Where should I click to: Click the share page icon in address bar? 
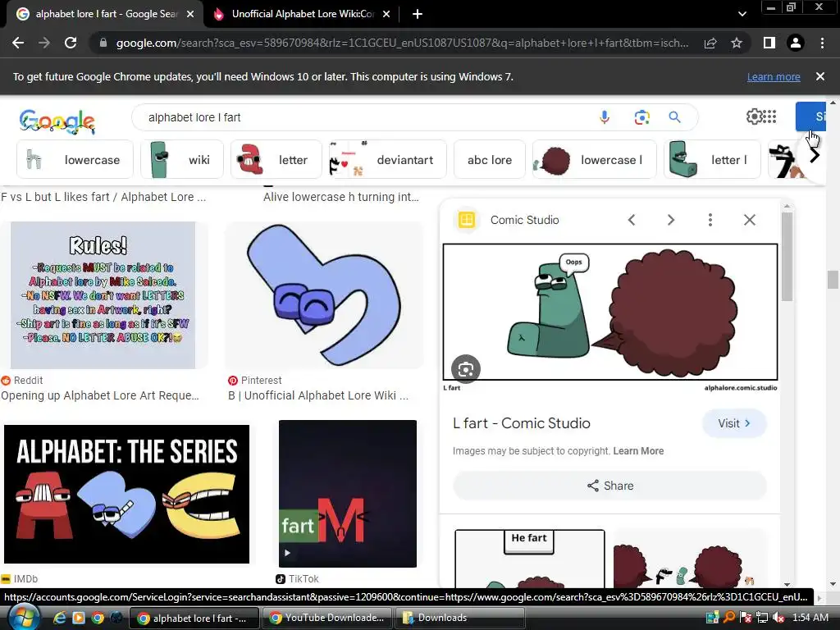point(710,43)
